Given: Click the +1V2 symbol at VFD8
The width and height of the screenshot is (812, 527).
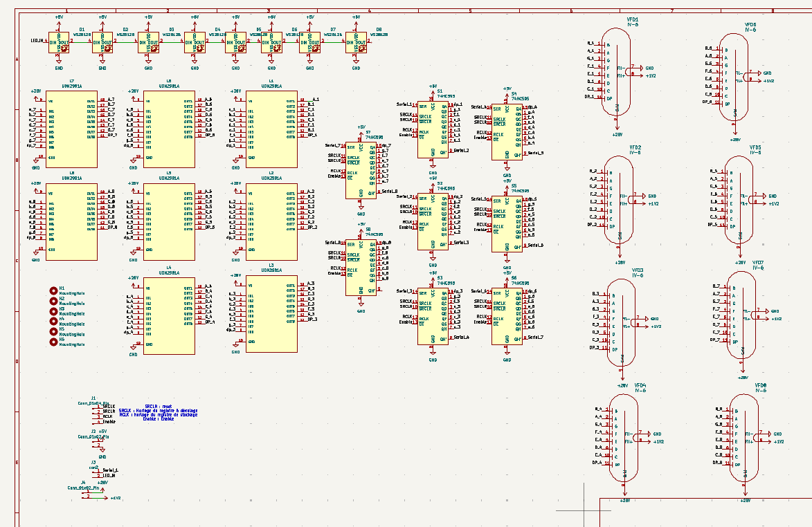Looking at the screenshot, I should click(775, 442).
